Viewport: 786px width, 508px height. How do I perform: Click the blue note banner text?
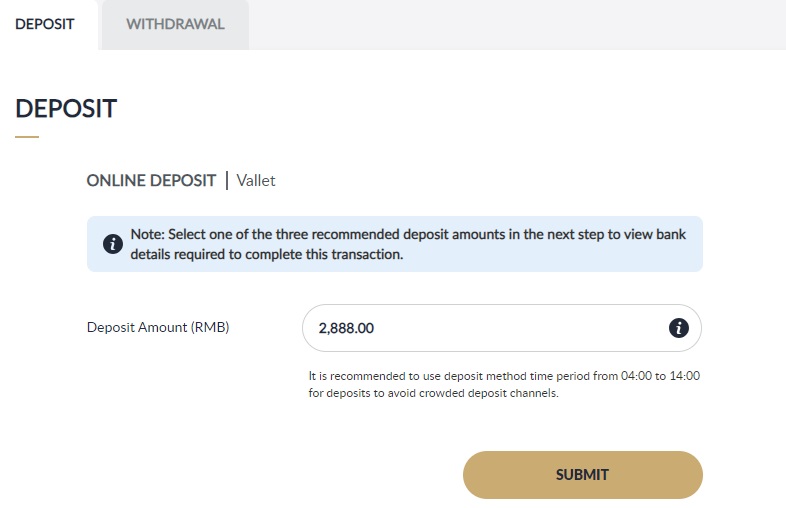click(415, 244)
